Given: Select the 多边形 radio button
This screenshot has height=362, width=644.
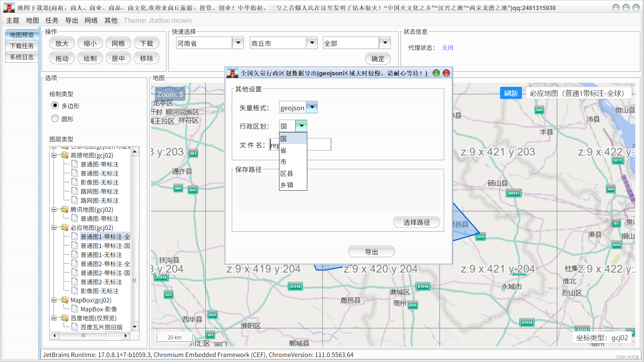Looking at the screenshot, I should coord(55,106).
